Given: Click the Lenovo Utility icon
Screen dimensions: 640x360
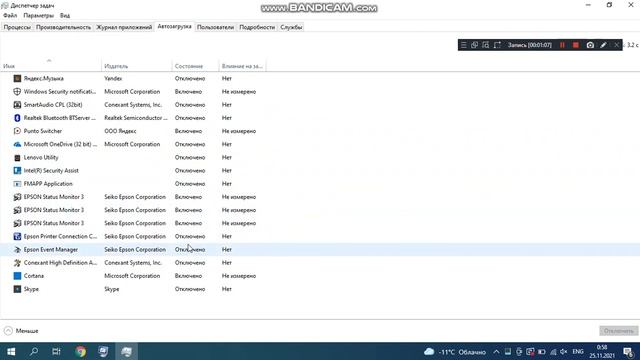Looking at the screenshot, I should tap(17, 158).
